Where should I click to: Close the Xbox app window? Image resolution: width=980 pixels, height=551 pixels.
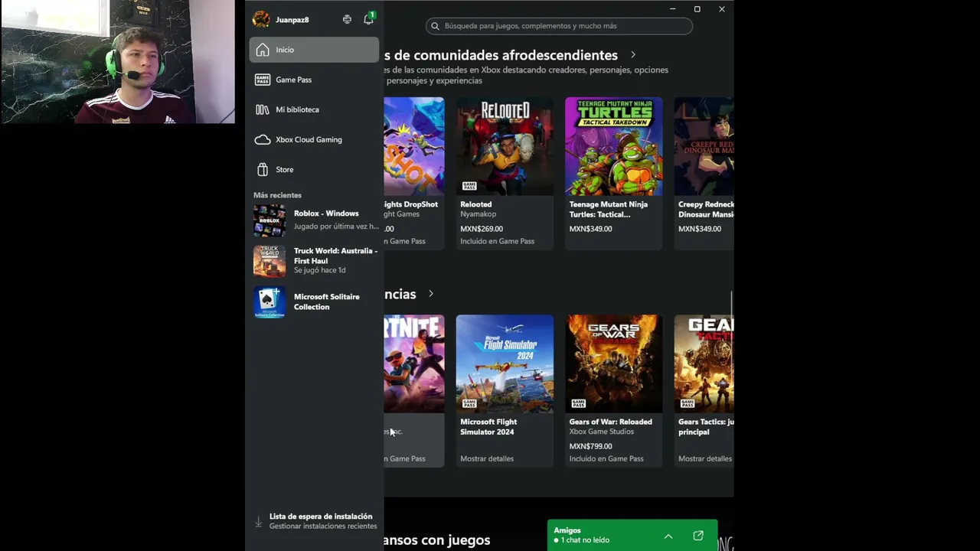click(x=721, y=9)
